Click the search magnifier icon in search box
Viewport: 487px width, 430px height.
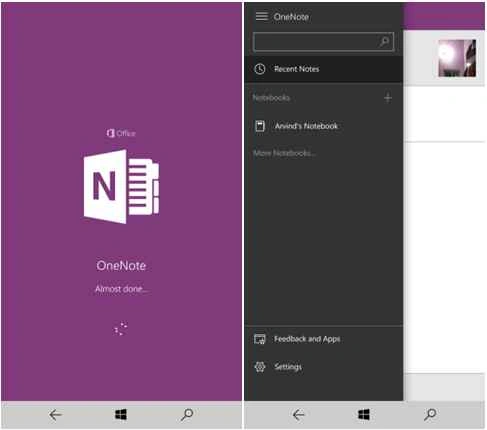coord(385,42)
